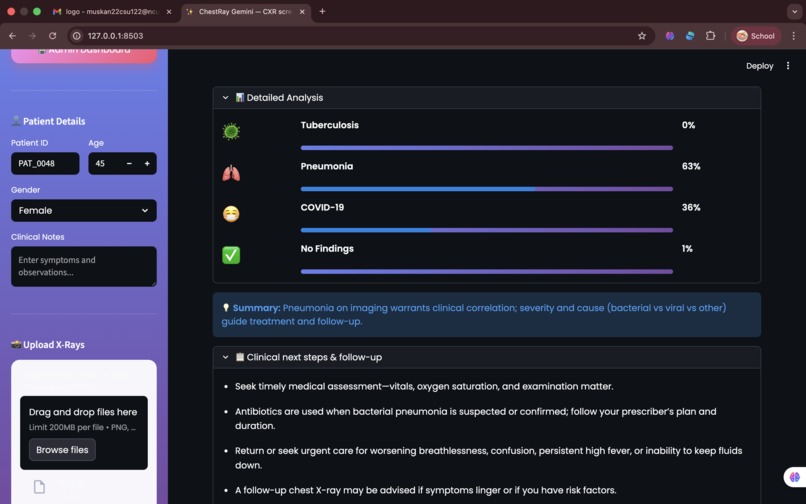Image resolution: width=806 pixels, height=504 pixels.
Task: Click the Tuberculosis progress bar
Action: click(x=487, y=148)
